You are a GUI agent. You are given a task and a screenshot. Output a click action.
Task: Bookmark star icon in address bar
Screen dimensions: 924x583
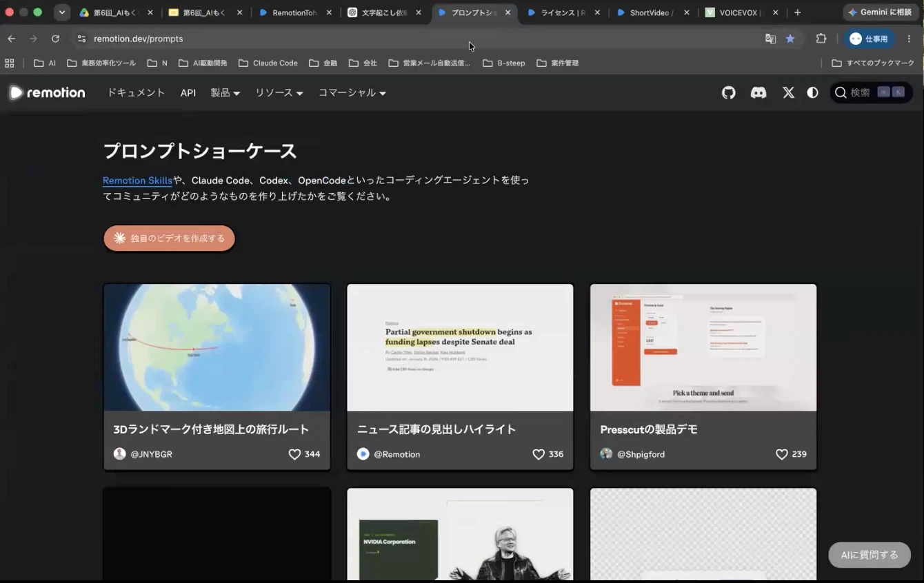(790, 39)
